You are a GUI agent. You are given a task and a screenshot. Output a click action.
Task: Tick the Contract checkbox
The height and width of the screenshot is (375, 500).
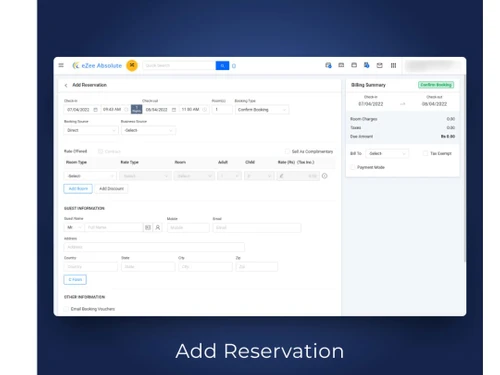[100, 151]
